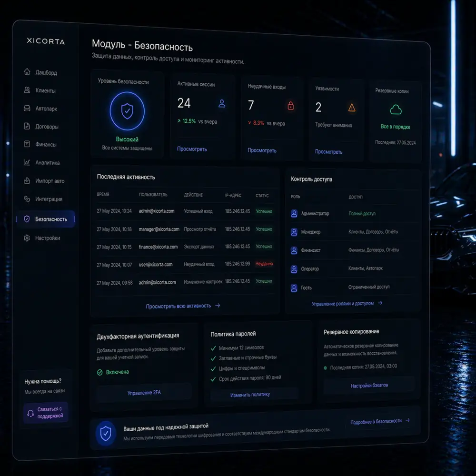Image resolution: width=476 pixels, height=476 pixels.
Task: Click the Цифры и спецсимволы policy item
Action: [x=242, y=368]
